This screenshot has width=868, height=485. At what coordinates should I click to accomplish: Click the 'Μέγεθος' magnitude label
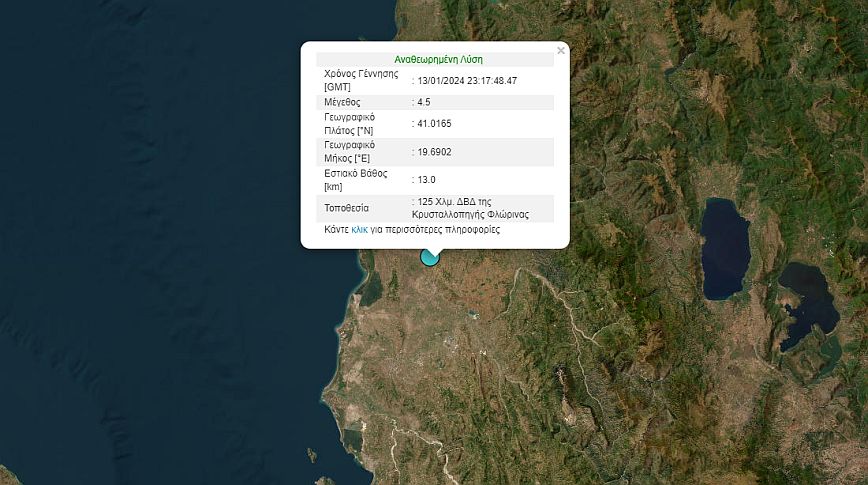342,102
